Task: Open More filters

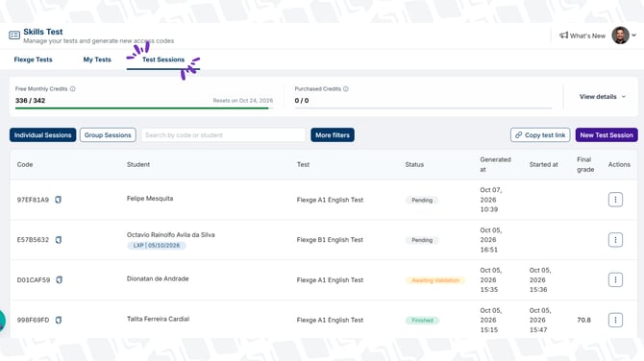Action: point(333,135)
